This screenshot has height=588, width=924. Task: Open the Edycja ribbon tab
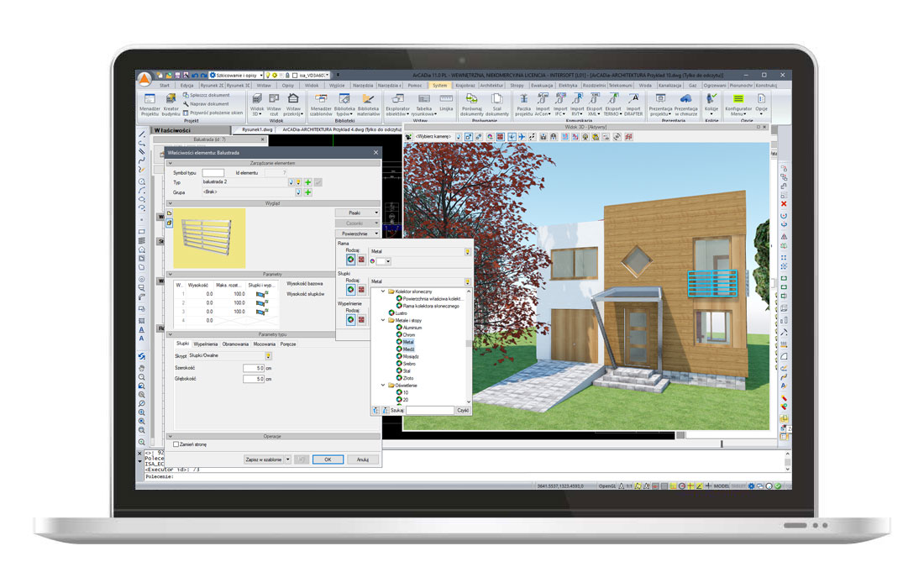186,86
